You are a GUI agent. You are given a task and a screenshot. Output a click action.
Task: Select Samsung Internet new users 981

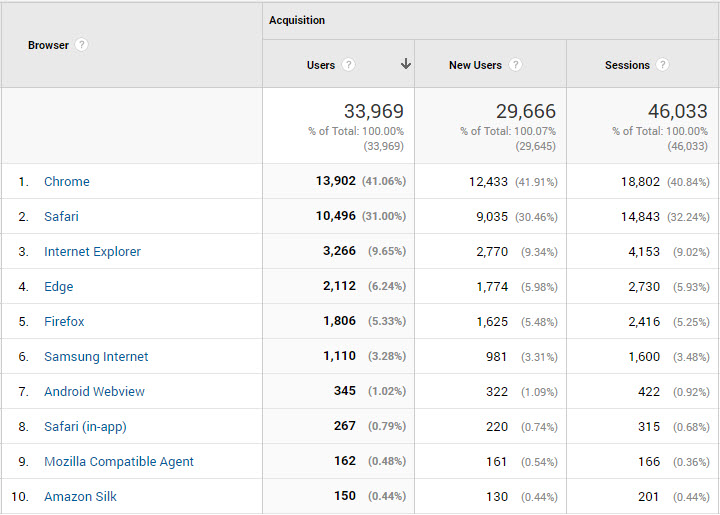(x=496, y=357)
